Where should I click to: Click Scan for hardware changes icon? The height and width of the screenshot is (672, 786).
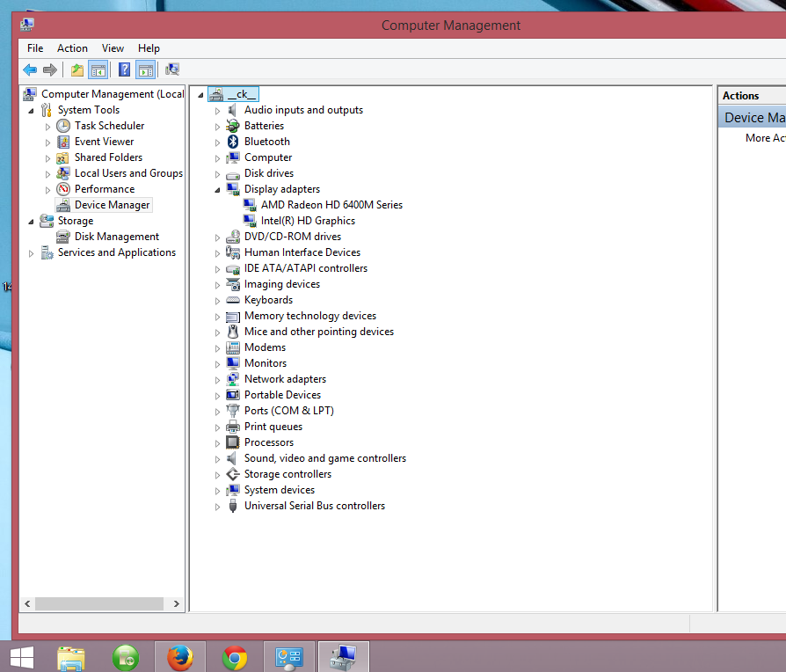[172, 70]
